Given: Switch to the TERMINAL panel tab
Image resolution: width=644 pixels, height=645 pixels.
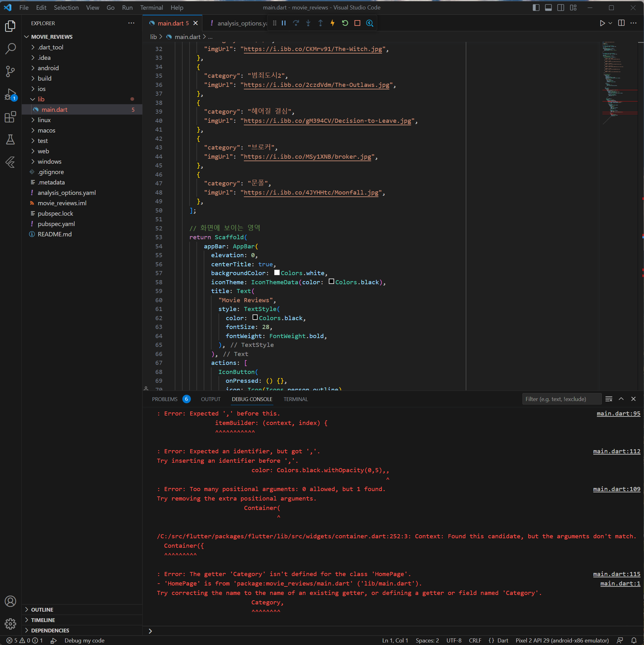Looking at the screenshot, I should click(296, 399).
